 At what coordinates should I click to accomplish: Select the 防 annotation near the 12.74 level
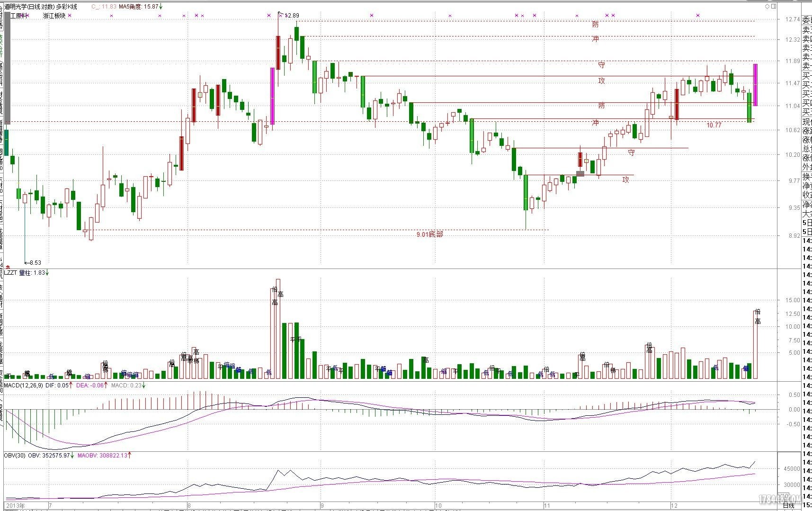click(x=595, y=25)
